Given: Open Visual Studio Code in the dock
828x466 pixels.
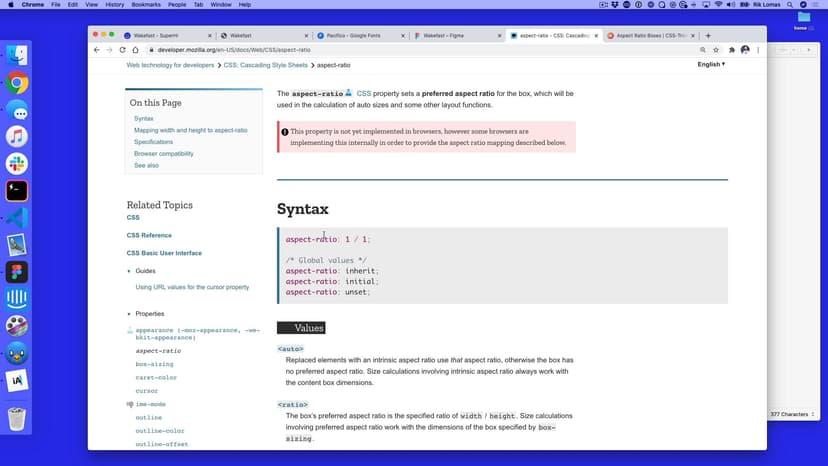Looking at the screenshot, I should point(17,217).
